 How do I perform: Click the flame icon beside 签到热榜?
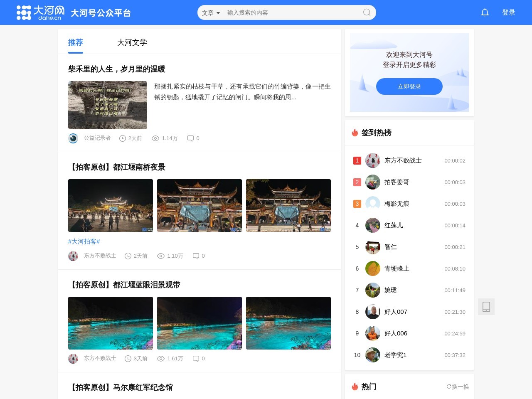355,133
